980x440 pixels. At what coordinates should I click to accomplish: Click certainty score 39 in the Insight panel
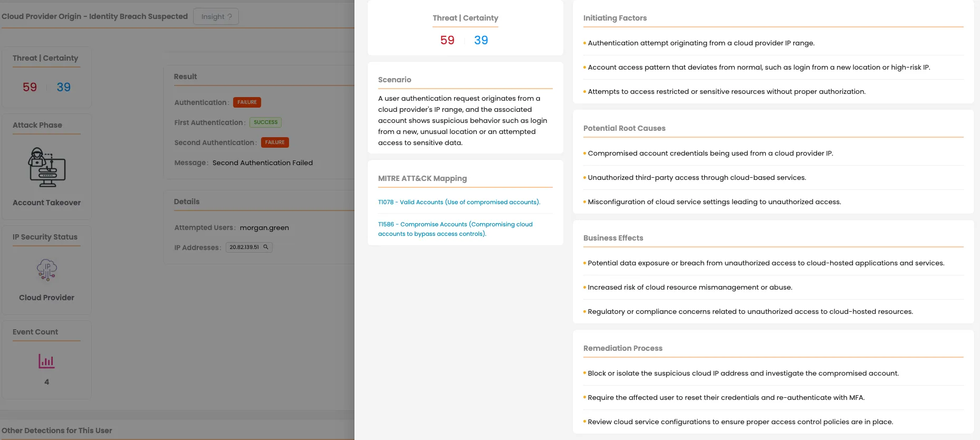(x=481, y=40)
